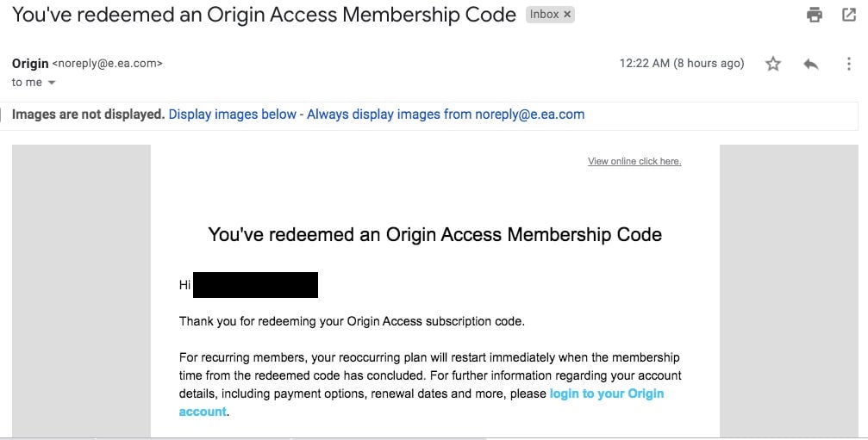Image resolution: width=868 pixels, height=440 pixels.
Task: Open the email in a new window
Action: click(848, 15)
